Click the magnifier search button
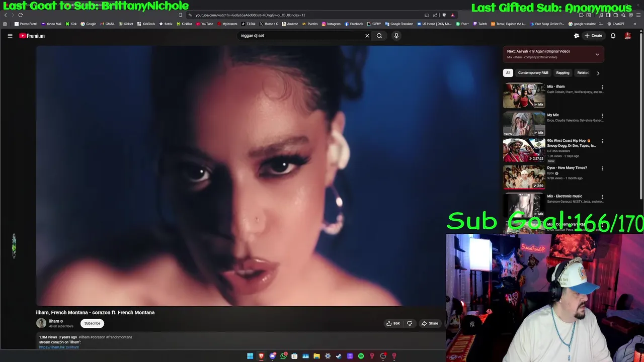The image size is (644, 362). point(379,36)
